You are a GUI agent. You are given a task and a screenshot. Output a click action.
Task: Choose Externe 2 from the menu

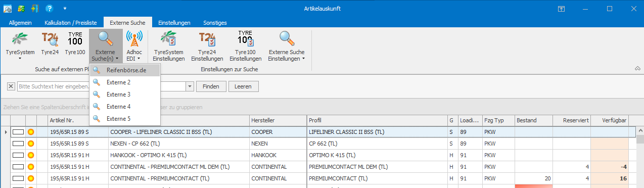click(x=125, y=82)
